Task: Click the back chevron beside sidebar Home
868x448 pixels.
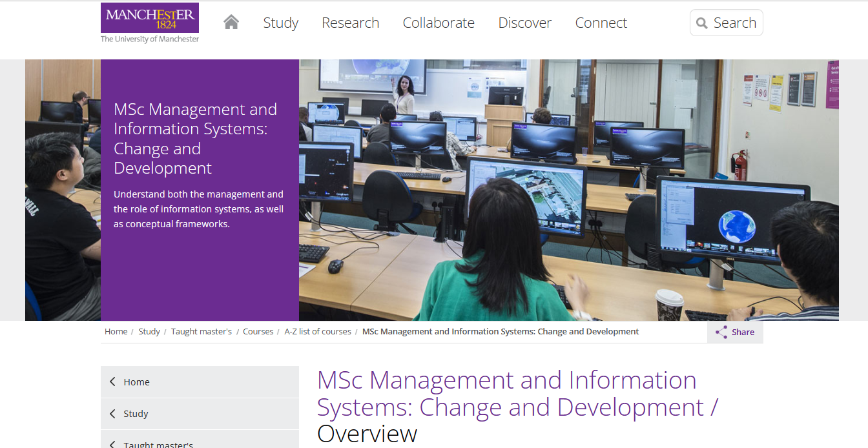Action: [x=112, y=382]
